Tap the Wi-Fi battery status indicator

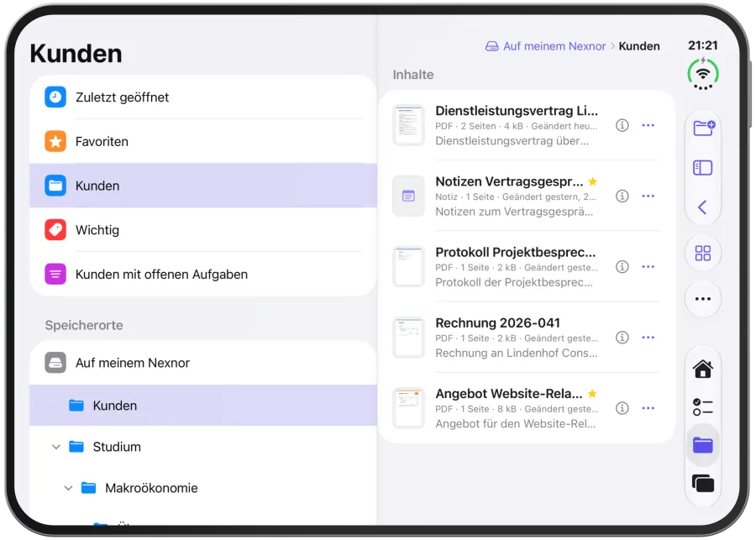(703, 74)
